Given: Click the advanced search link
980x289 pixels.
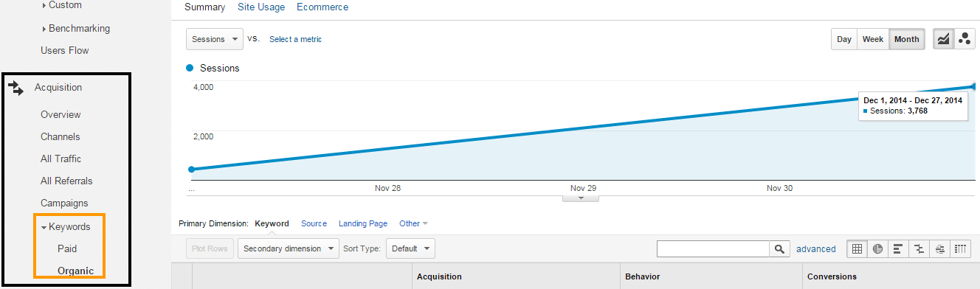Looking at the screenshot, I should point(816,249).
